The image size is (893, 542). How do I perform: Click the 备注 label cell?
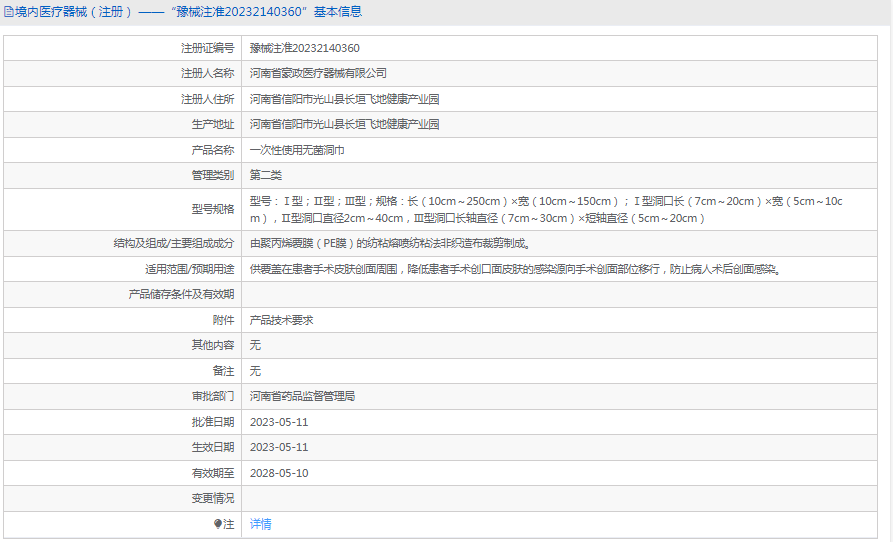(x=122, y=371)
